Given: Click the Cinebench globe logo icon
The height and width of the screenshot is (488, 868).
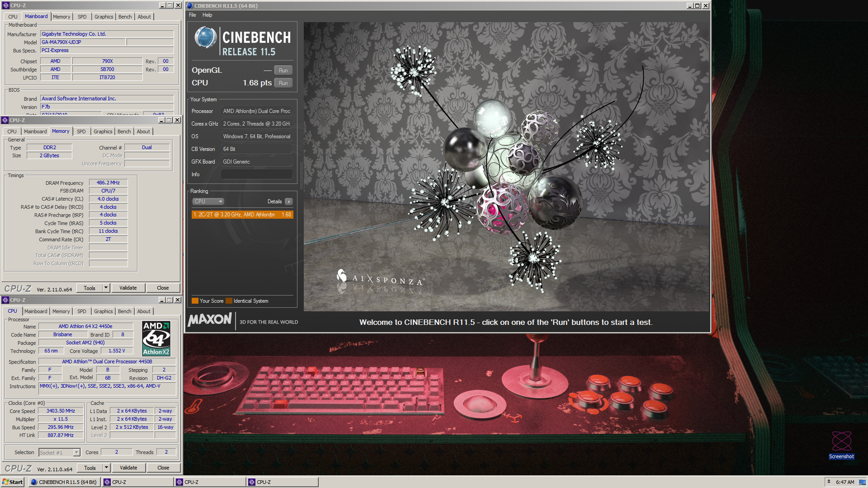Looking at the screenshot, I should tap(205, 38).
